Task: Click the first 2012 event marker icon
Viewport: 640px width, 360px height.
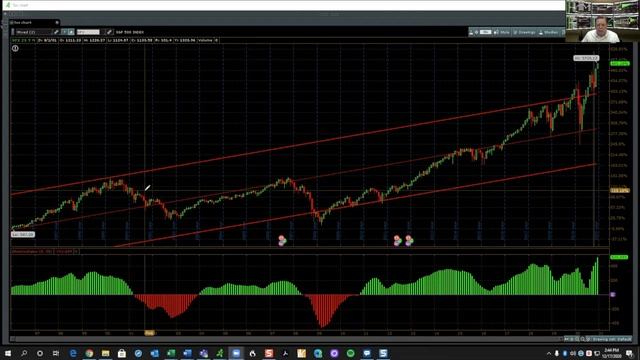Action: pos(397,240)
